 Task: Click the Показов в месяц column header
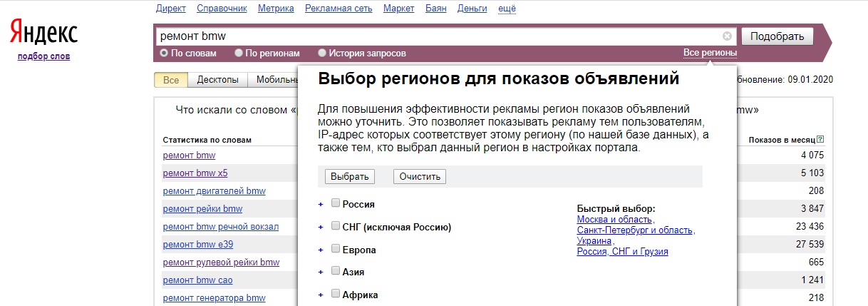tap(782, 140)
